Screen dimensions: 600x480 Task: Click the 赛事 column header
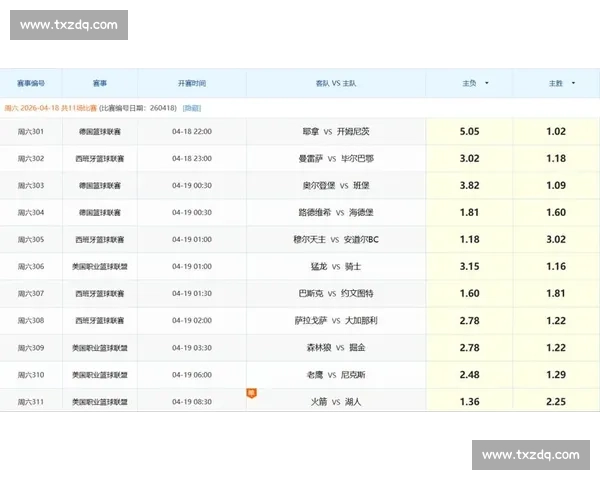click(100, 83)
